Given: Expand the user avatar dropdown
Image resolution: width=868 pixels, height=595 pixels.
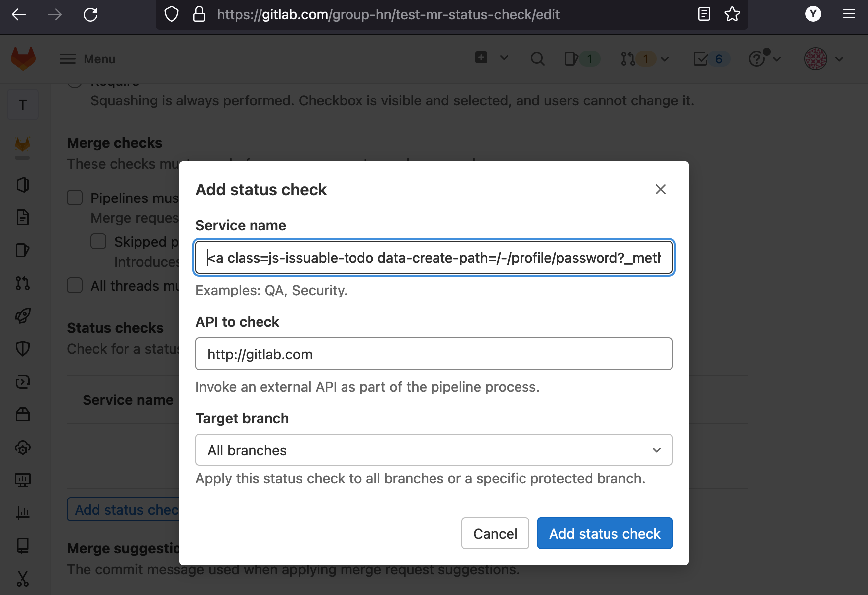Looking at the screenshot, I should pyautogui.click(x=824, y=59).
